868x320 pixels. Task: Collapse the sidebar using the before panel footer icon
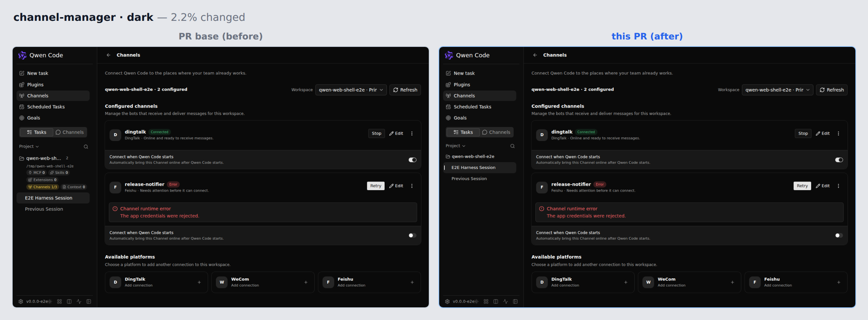89,301
